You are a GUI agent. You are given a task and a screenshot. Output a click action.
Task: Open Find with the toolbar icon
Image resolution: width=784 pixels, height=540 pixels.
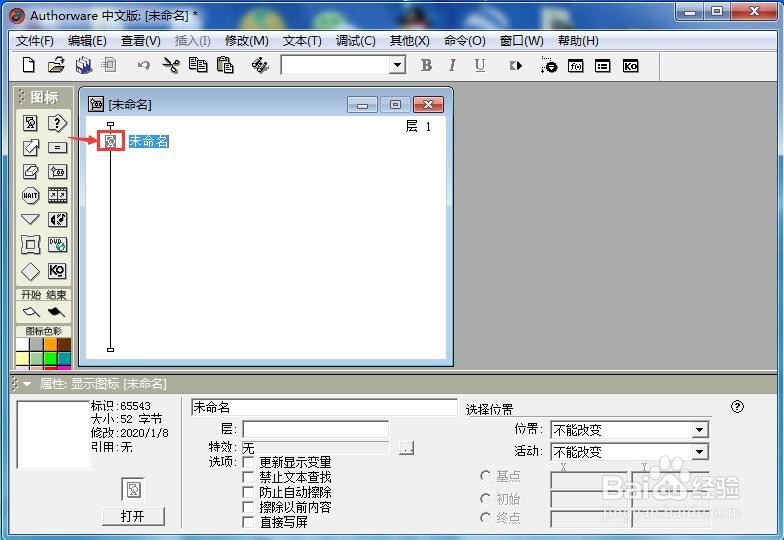pos(260,65)
